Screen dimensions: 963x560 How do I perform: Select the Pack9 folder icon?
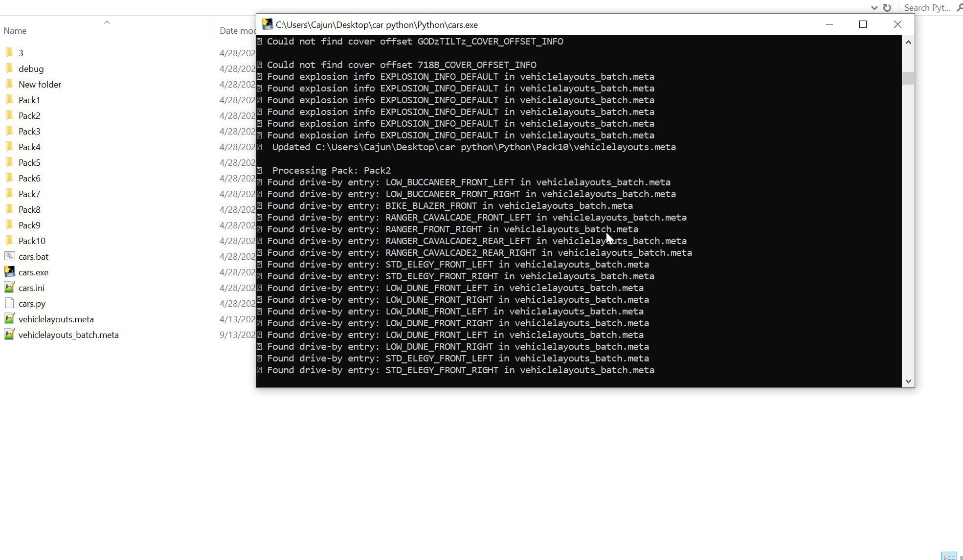pos(9,225)
